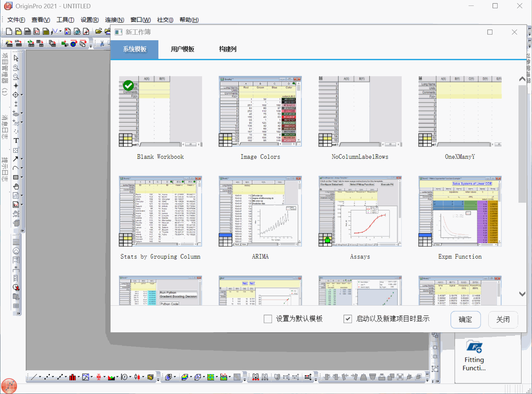532x394 pixels.
Task: Switch to the 系统模板 tab
Action: tap(134, 49)
